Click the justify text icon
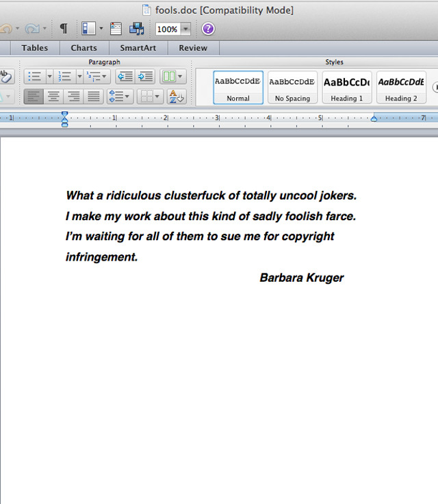This screenshot has width=438, height=504. 93,96
